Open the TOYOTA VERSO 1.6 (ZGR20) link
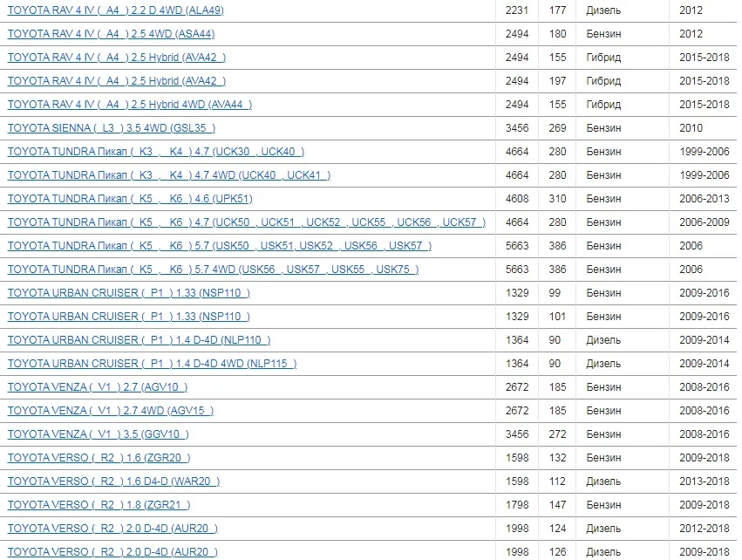742x560 pixels. [x=99, y=458]
